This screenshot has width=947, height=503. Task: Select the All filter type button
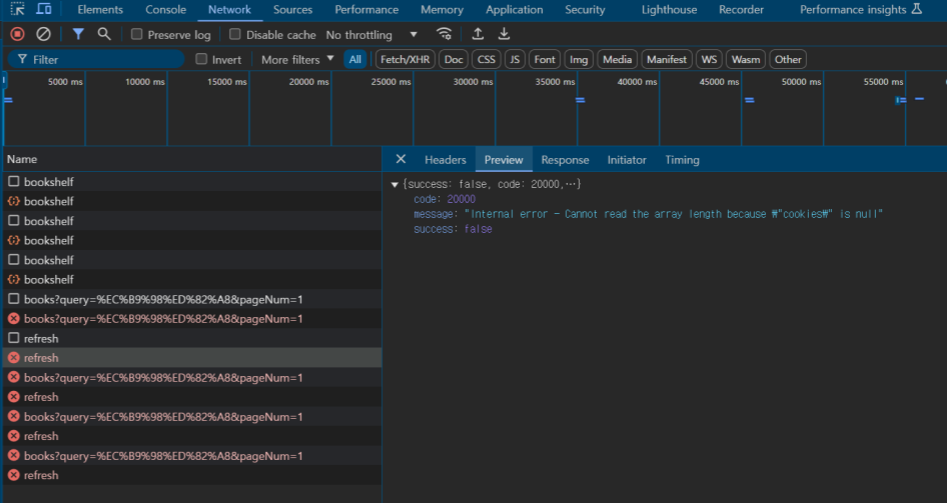click(355, 59)
